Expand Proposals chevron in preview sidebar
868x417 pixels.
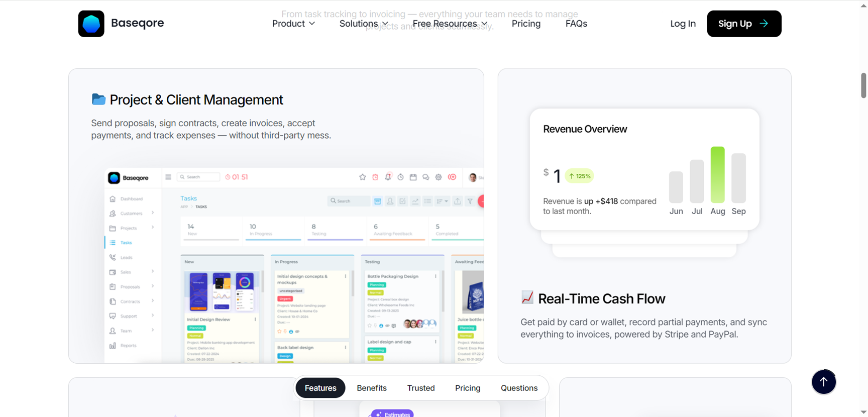coord(153,286)
